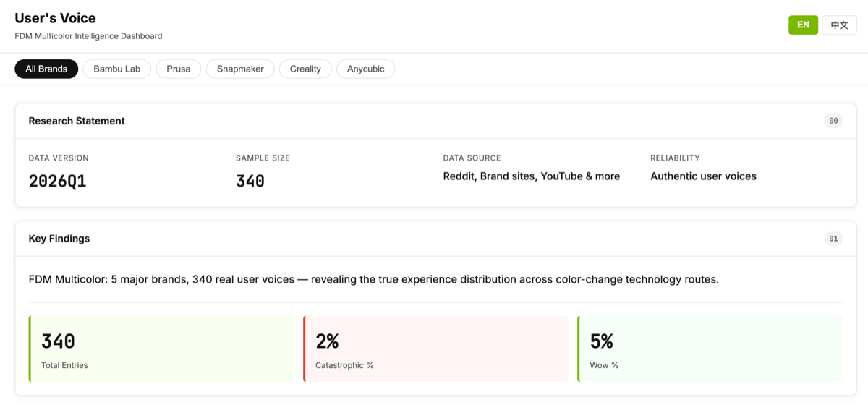The image size is (868, 405).
Task: Click the 00 section number badge
Action: click(833, 121)
